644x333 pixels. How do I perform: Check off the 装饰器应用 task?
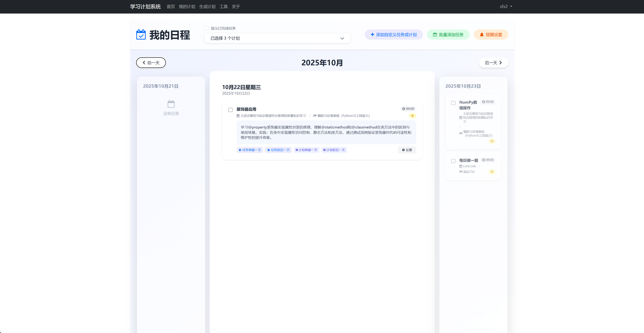(x=230, y=110)
